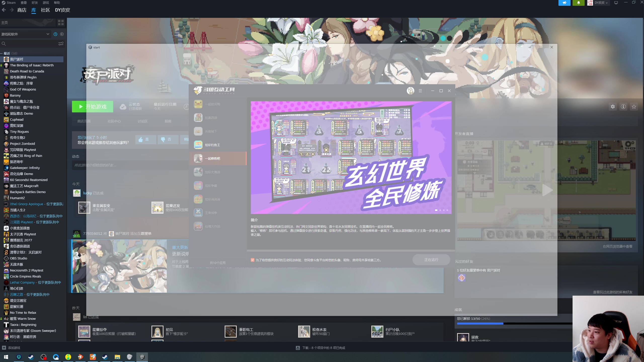Select The Binding of Isaac: Rebirth
Screen dimensions: 644x362
32,65
